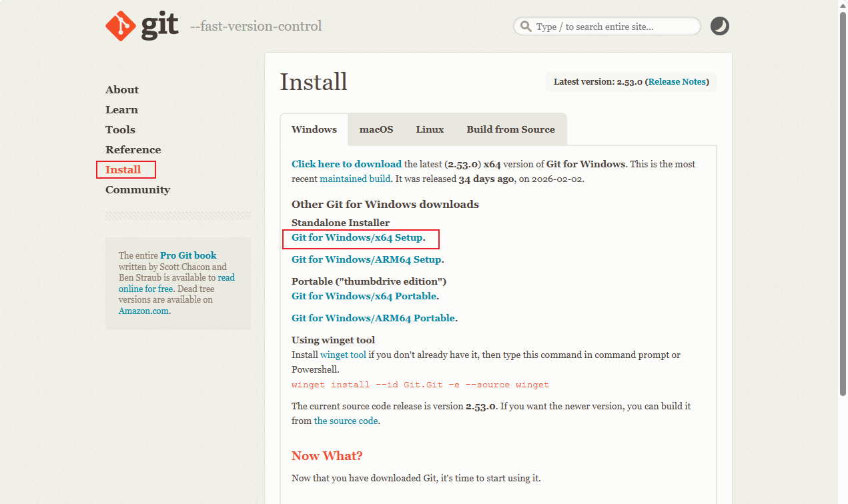Click the Git logo icon
The height and width of the screenshot is (504, 848).
(121, 26)
